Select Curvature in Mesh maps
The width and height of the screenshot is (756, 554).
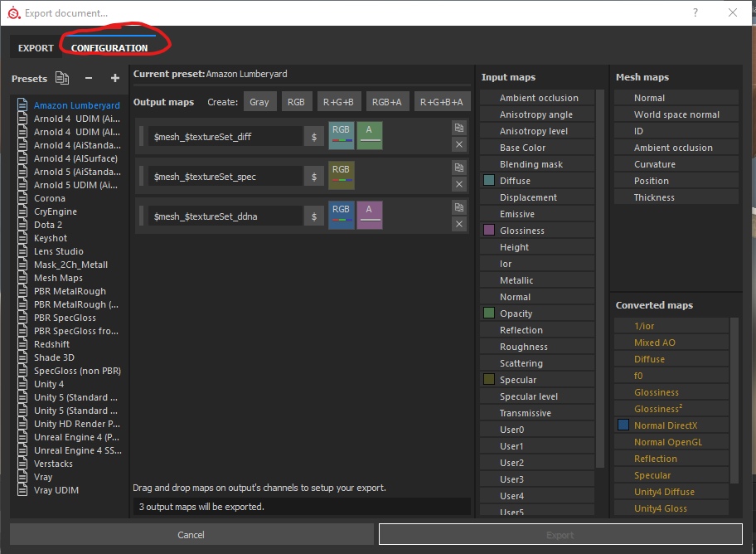676,164
